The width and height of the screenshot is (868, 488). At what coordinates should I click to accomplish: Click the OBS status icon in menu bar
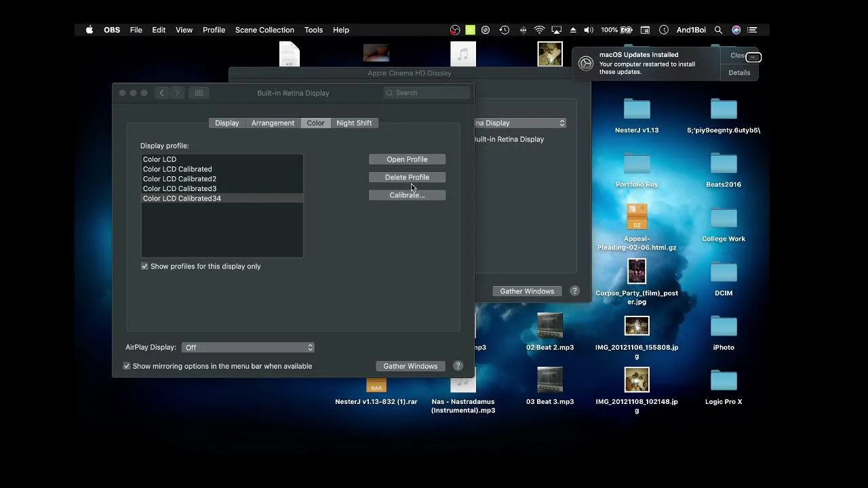455,30
